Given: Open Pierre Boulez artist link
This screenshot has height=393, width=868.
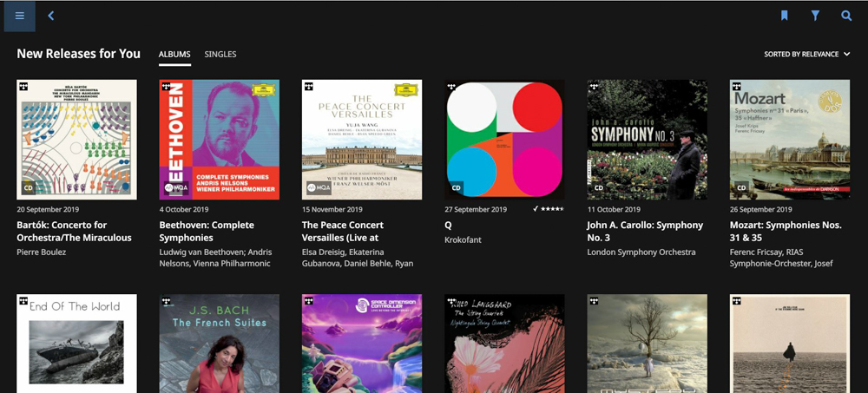Looking at the screenshot, I should tap(43, 252).
